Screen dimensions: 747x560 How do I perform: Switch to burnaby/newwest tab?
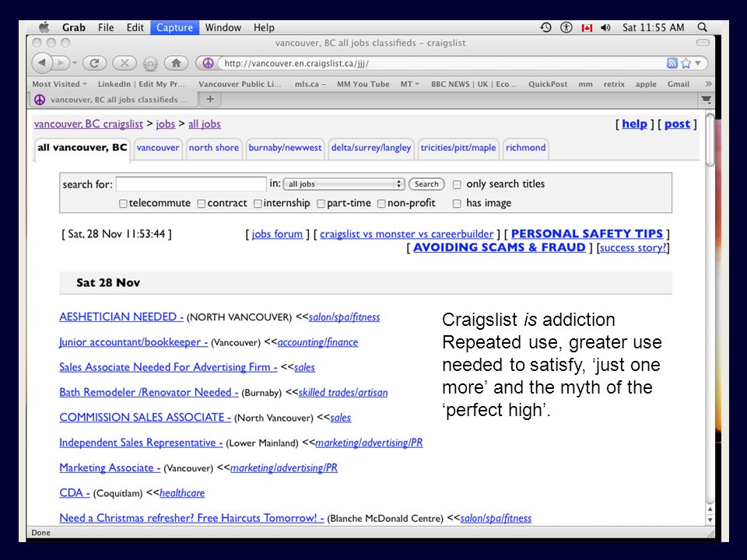click(285, 148)
